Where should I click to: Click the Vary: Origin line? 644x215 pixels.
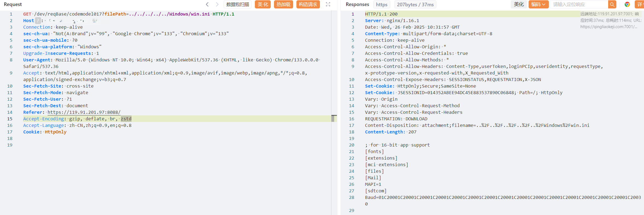click(x=381, y=99)
